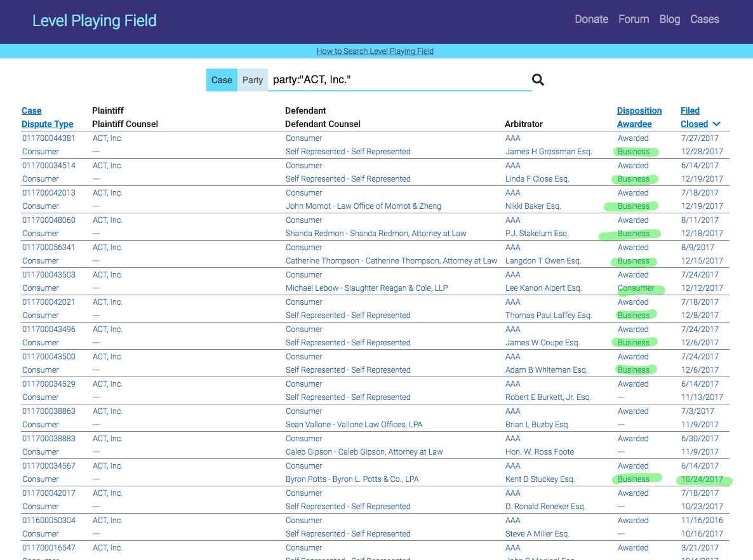Open the Donate page
753x560 pixels.
tap(592, 19)
